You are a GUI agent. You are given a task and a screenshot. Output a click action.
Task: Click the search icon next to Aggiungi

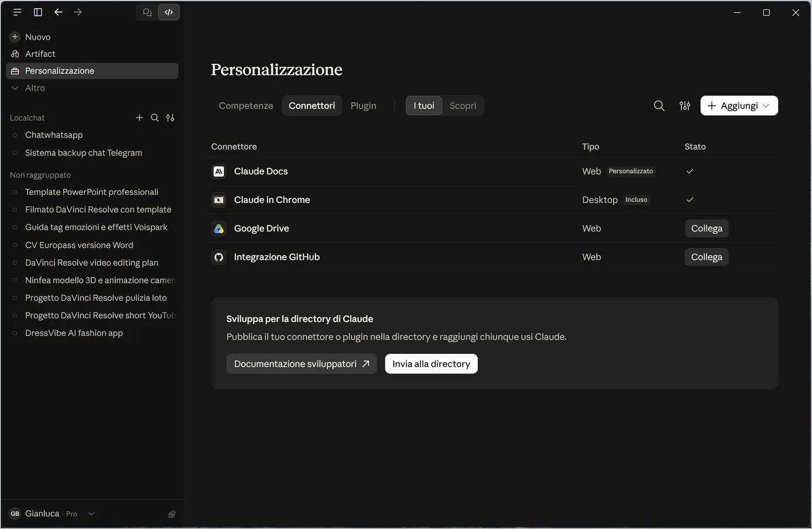(x=659, y=106)
